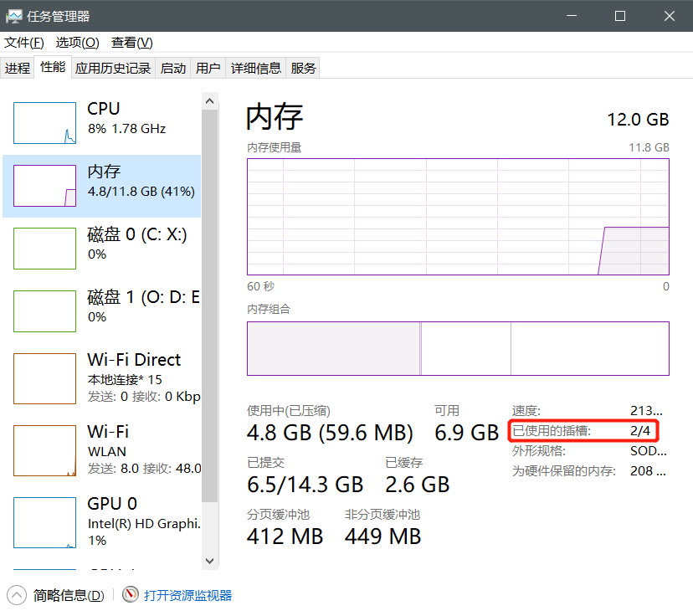
Task: Click the 8% 1.78 GHz CPU text
Action: tap(126, 129)
